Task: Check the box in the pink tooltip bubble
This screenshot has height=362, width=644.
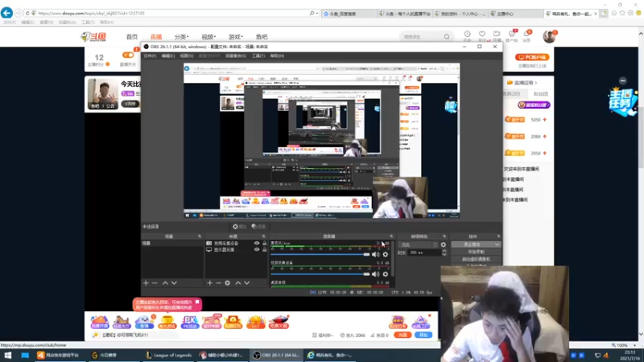Action: click(x=197, y=302)
